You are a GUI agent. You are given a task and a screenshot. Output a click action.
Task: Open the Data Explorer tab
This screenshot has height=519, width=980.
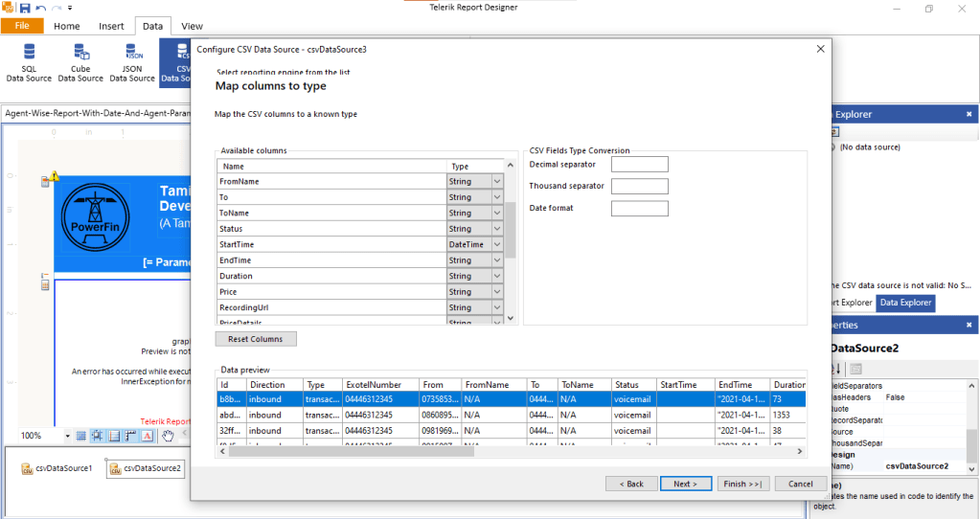[905, 303]
